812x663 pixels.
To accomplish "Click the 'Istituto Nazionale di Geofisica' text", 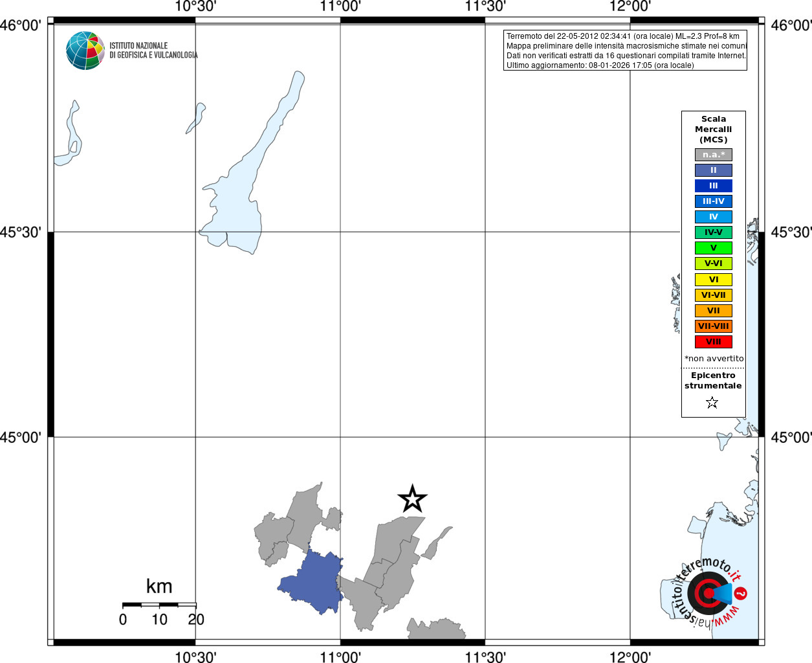I will tap(153, 51).
